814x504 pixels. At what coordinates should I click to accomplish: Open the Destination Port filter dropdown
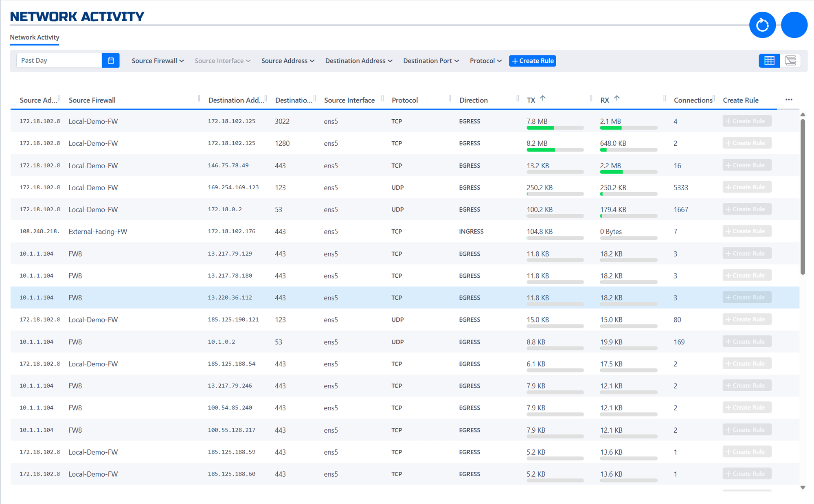point(431,61)
